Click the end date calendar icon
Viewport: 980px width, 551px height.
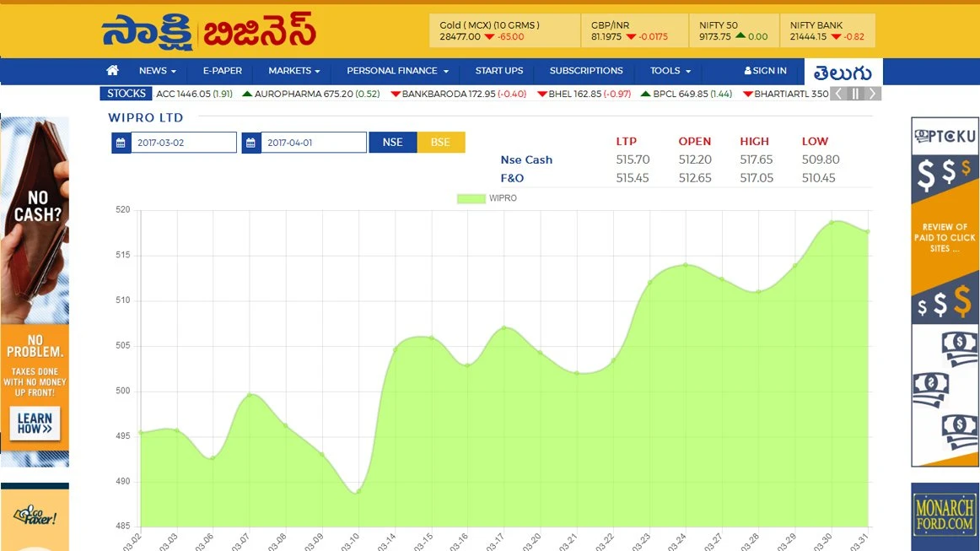(x=250, y=143)
